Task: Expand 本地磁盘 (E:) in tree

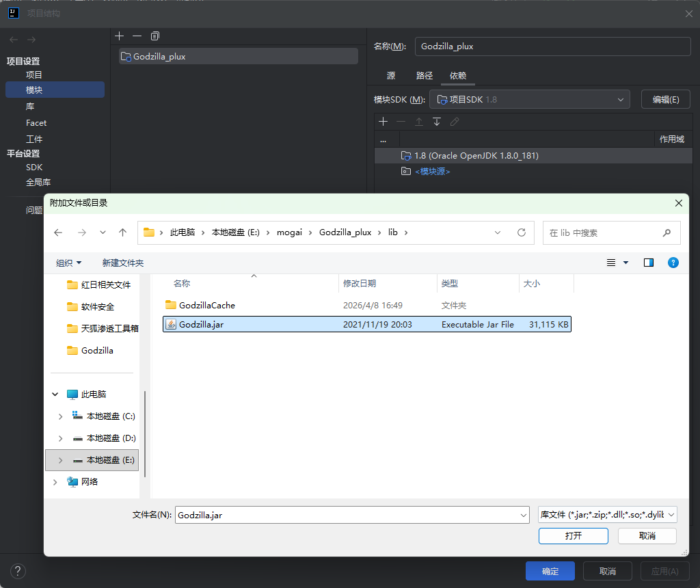Action: [x=60, y=460]
